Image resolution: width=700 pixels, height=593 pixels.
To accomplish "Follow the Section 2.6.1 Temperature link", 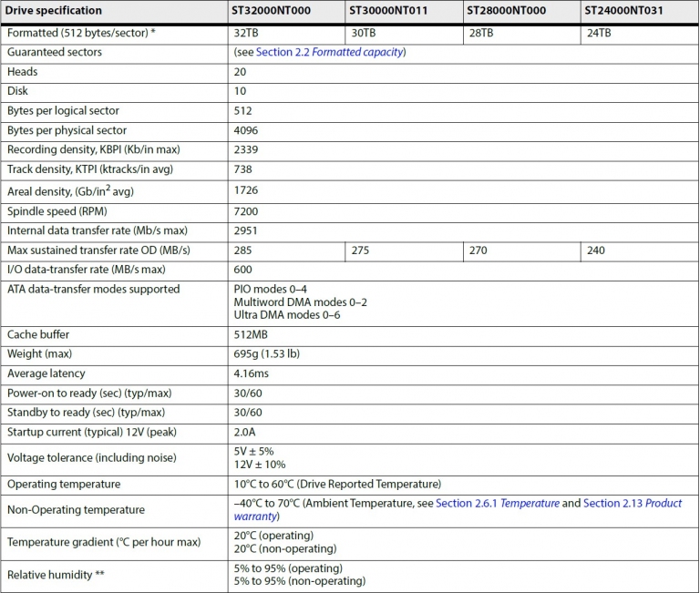I will point(498,504).
